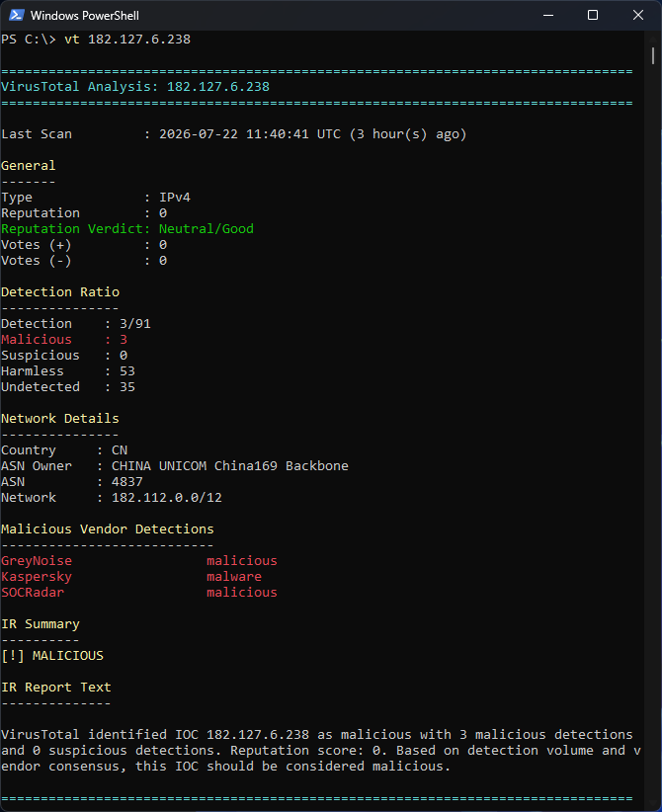Click the Detection value '3/91'
The image size is (662, 812).
[135, 324]
